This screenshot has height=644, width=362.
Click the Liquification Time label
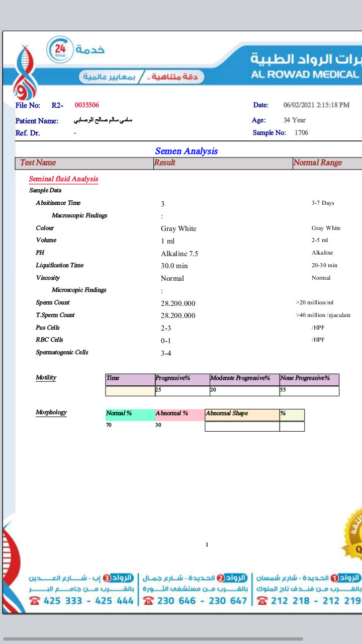[60, 265]
